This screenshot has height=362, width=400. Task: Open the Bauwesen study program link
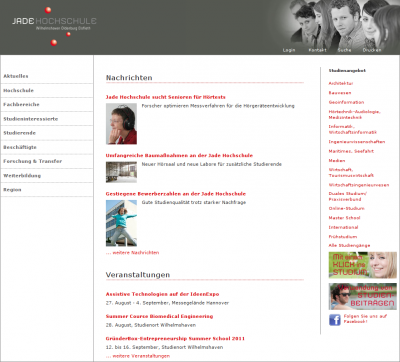click(x=340, y=93)
